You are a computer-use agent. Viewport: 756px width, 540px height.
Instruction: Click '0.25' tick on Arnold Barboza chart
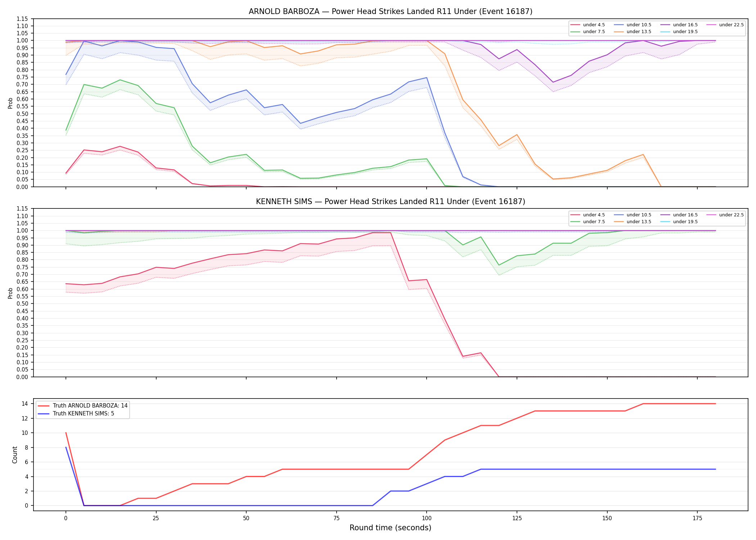[22, 150]
